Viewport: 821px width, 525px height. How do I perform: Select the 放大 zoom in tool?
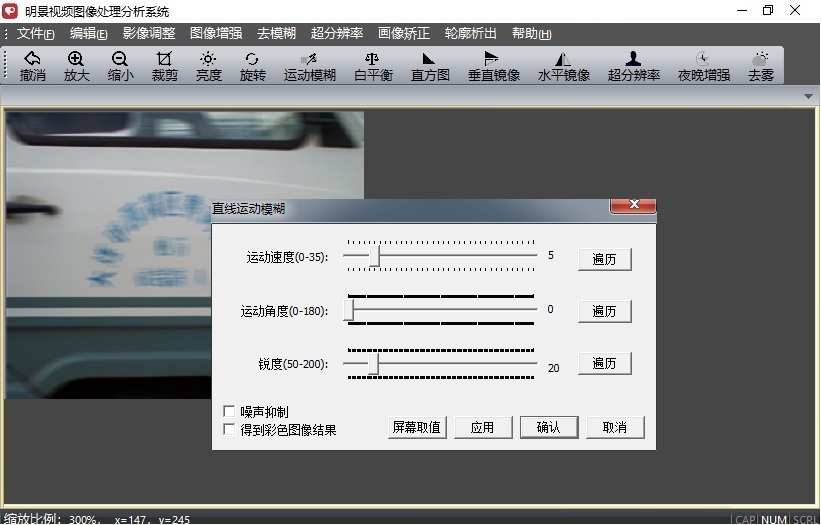(x=76, y=66)
